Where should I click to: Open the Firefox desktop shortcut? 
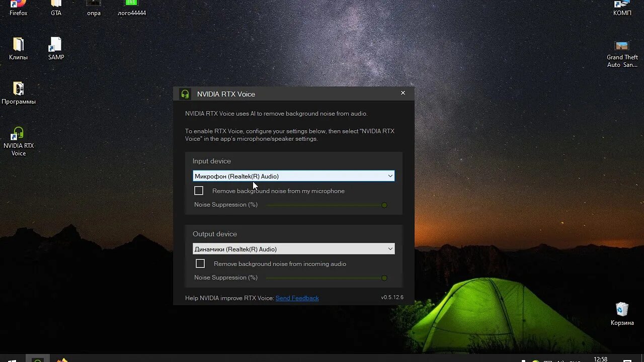click(x=18, y=9)
